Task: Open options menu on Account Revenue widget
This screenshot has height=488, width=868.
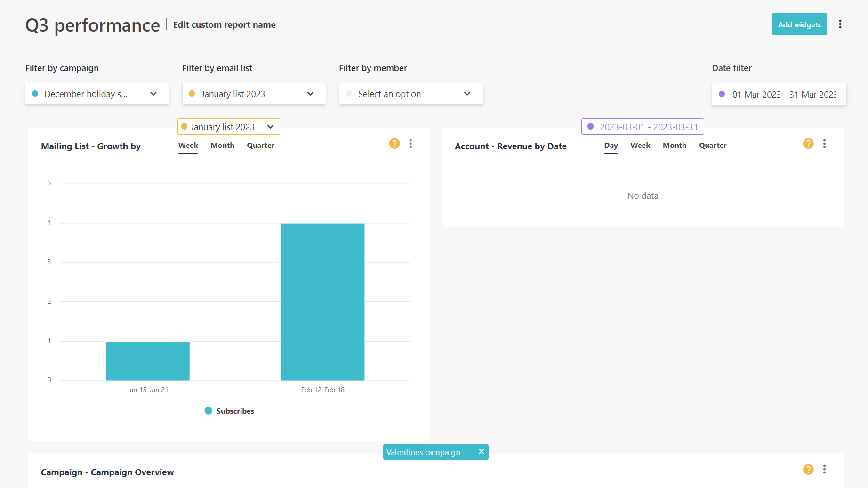Action: tap(824, 144)
